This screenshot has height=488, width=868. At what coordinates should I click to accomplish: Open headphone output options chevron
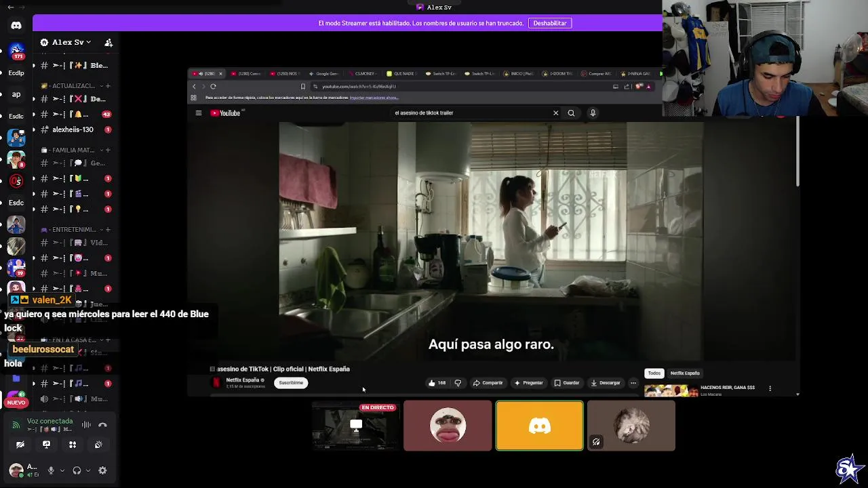tap(88, 470)
